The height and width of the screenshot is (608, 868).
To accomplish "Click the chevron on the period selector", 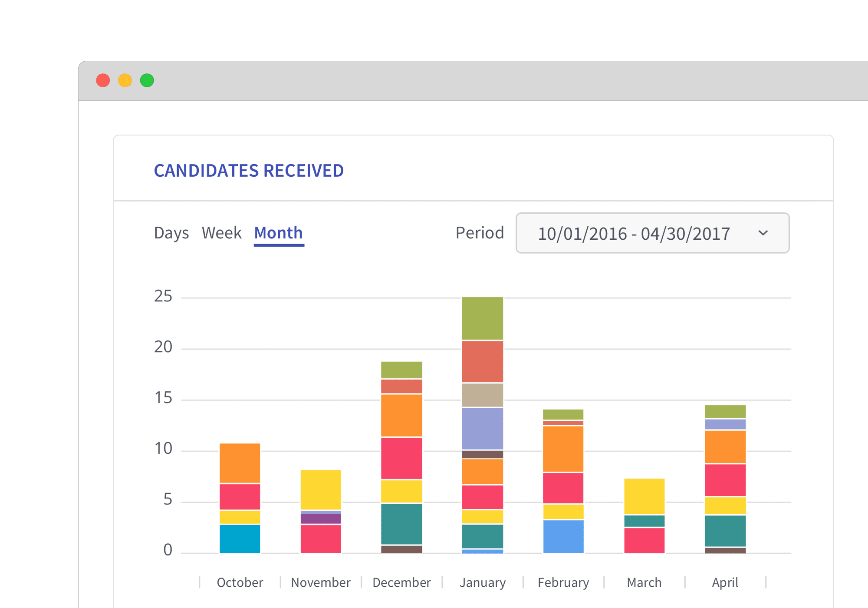I will (x=763, y=233).
